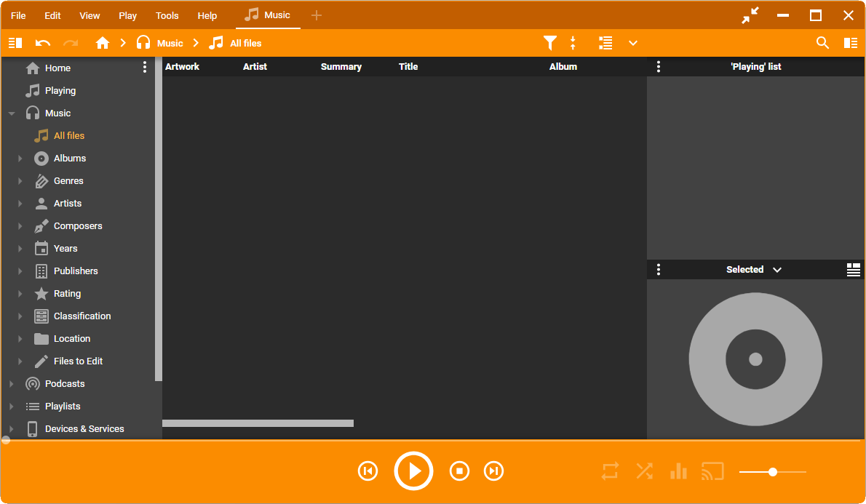
Task: Sort list by Artist column header
Action: pyautogui.click(x=255, y=67)
